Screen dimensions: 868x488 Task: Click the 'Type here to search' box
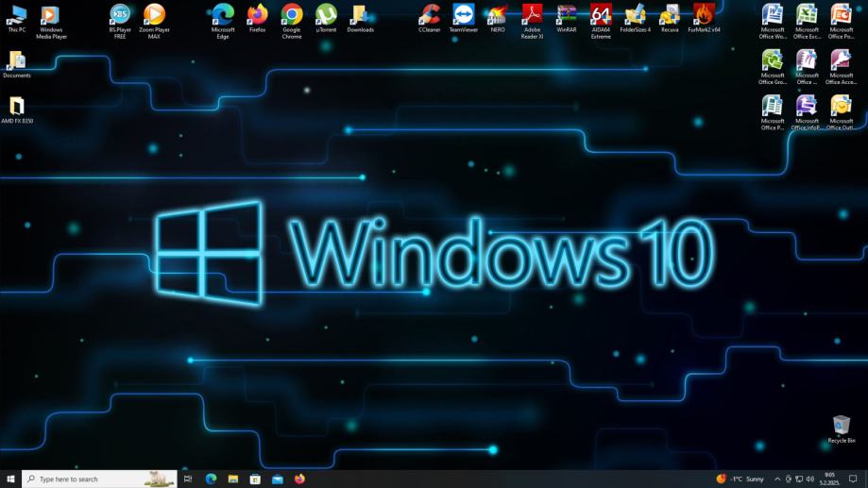pyautogui.click(x=99, y=479)
